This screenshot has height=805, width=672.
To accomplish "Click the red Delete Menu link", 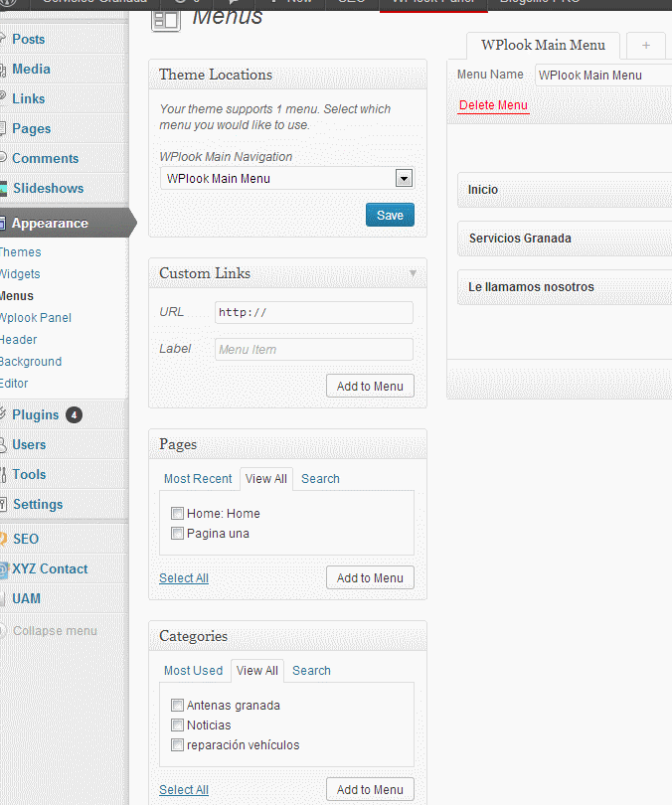I will [493, 105].
